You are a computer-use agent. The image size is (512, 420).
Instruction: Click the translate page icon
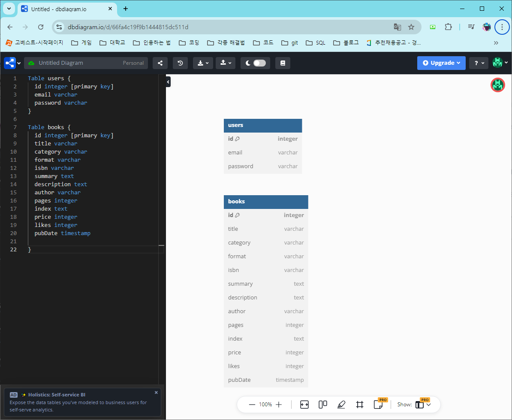point(397,27)
